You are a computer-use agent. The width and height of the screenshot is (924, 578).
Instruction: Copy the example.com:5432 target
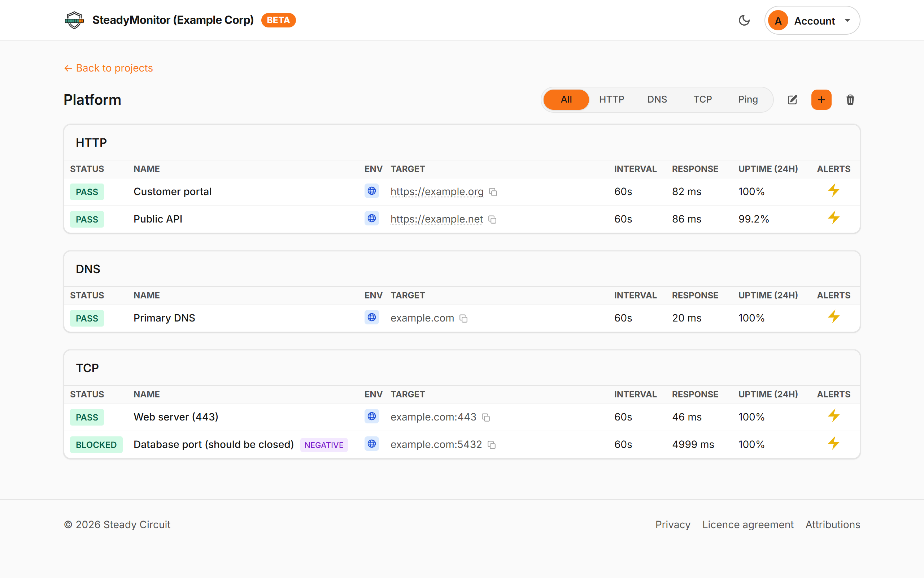(491, 445)
